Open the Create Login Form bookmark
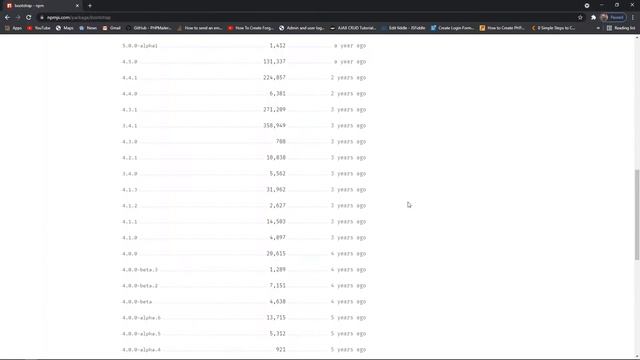640x360 pixels. click(x=453, y=28)
